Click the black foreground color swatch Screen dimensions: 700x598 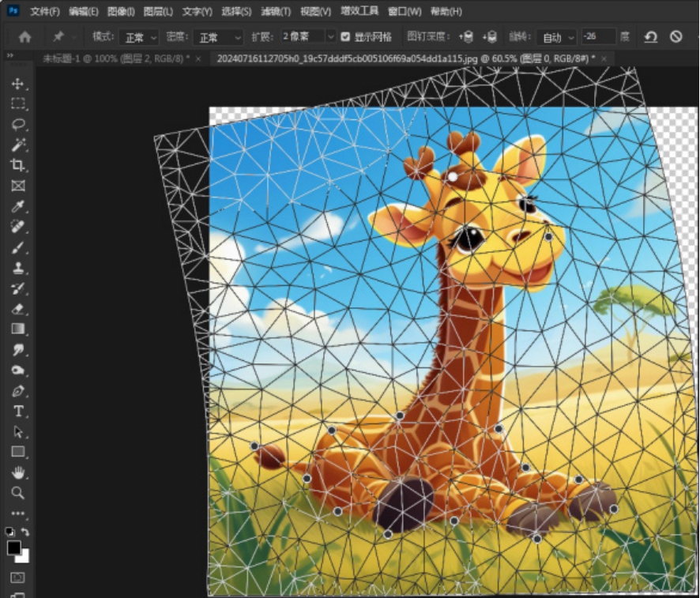click(14, 547)
